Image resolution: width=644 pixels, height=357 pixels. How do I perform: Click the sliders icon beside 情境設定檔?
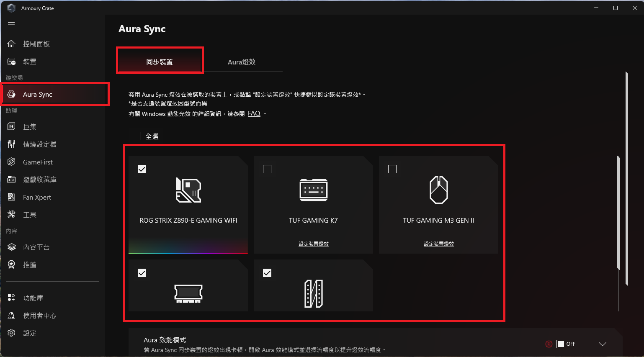pos(11,144)
